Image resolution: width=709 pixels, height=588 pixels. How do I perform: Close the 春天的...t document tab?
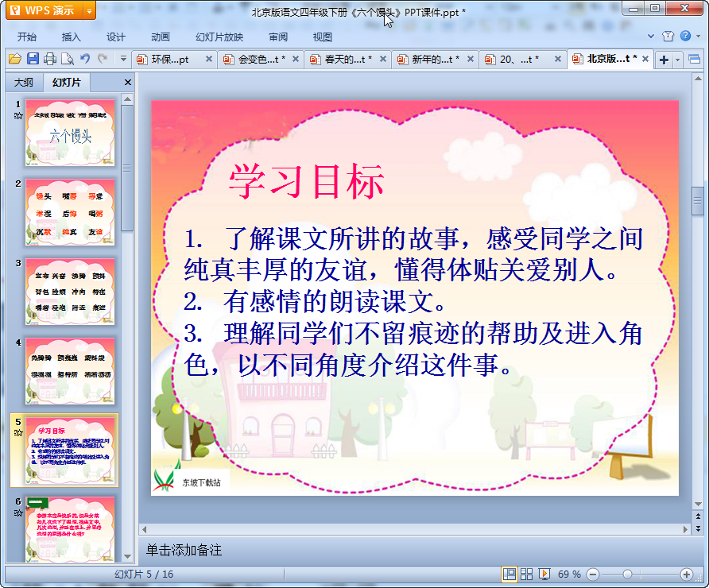coord(382,59)
